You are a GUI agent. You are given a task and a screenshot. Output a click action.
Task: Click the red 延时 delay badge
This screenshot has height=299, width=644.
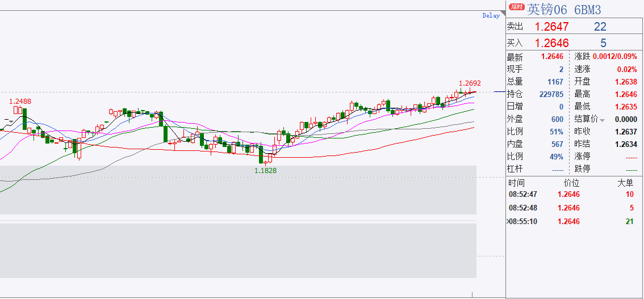tap(517, 7)
